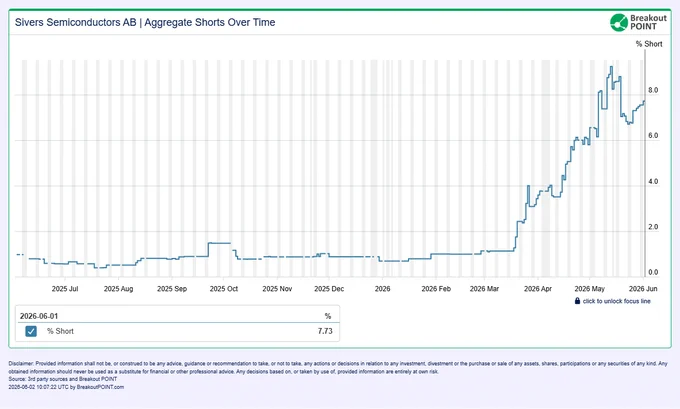
Task: Click the '2026 Apr' axis label
Action: 538,289
